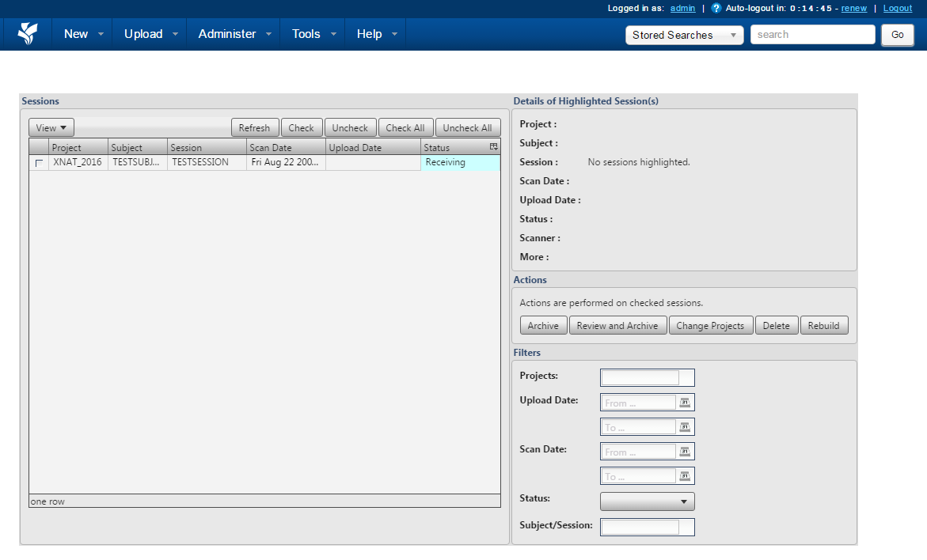Open calendar for Scan Date To
This screenshot has height=560, width=927.
coord(685,476)
